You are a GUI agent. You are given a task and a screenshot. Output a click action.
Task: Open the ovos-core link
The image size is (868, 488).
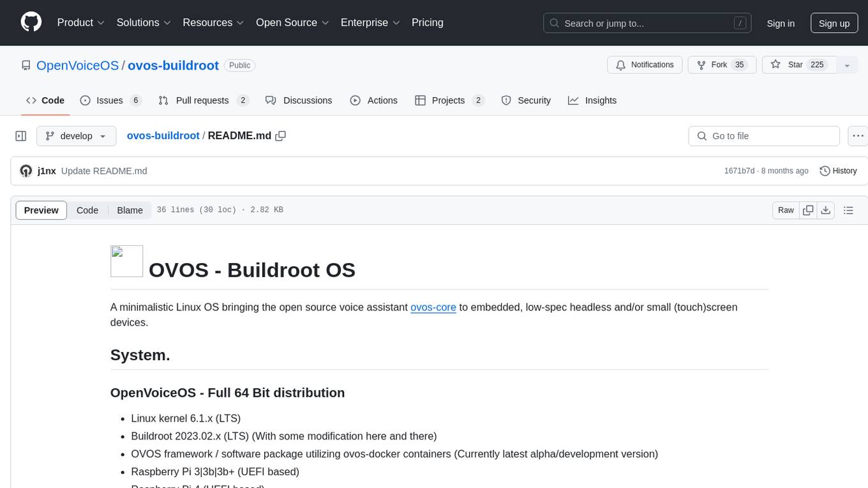click(x=433, y=307)
